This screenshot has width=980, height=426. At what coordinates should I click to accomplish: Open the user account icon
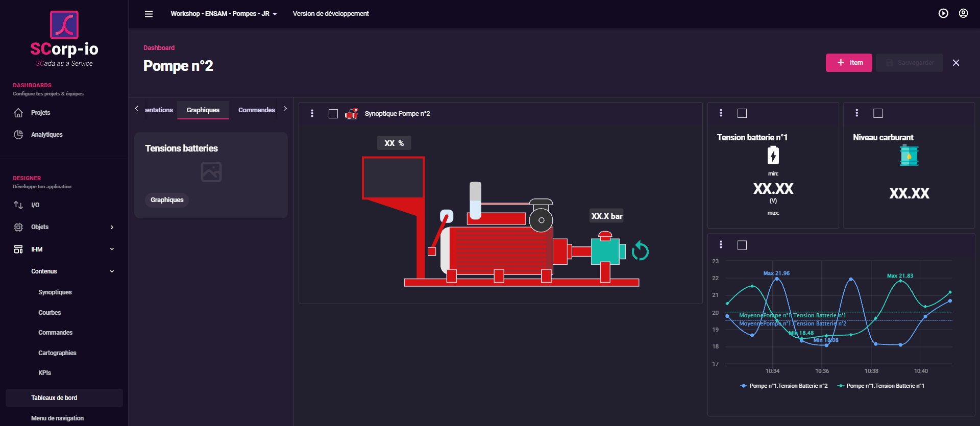(963, 14)
